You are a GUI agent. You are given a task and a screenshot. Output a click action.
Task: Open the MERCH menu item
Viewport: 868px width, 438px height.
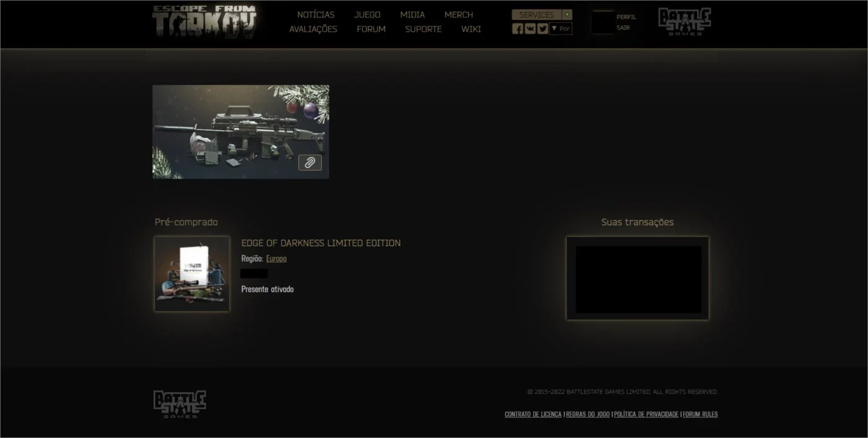click(459, 14)
